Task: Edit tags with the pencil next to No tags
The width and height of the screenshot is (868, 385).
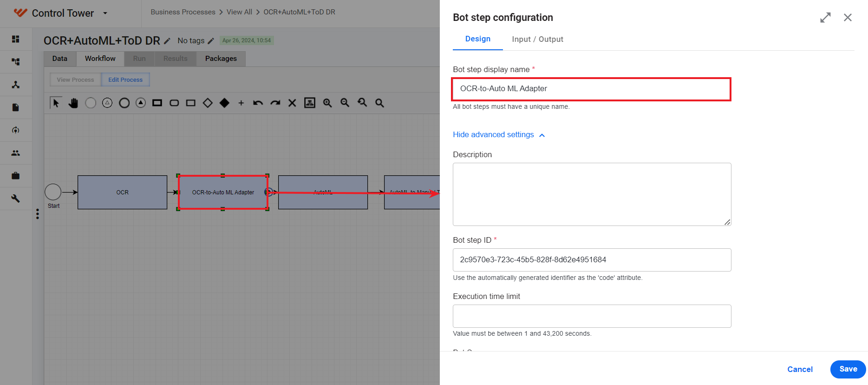Action: (x=211, y=41)
